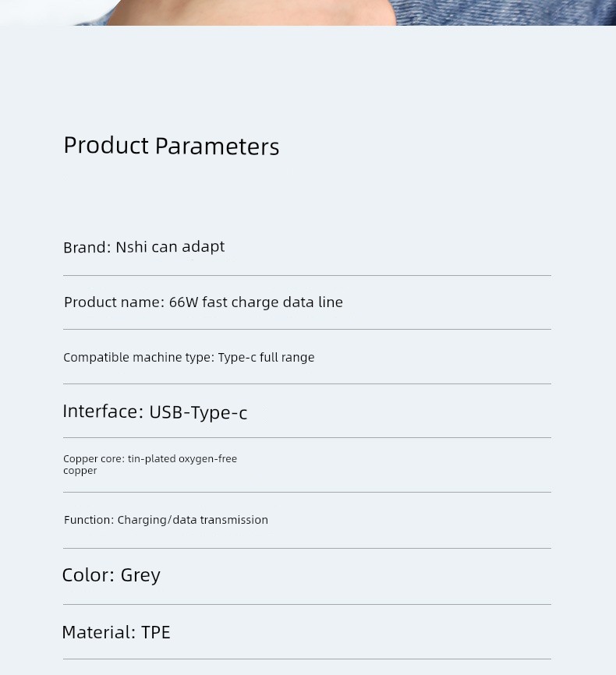Click the Compatible machine type row
The width and height of the screenshot is (616, 675).
(189, 358)
